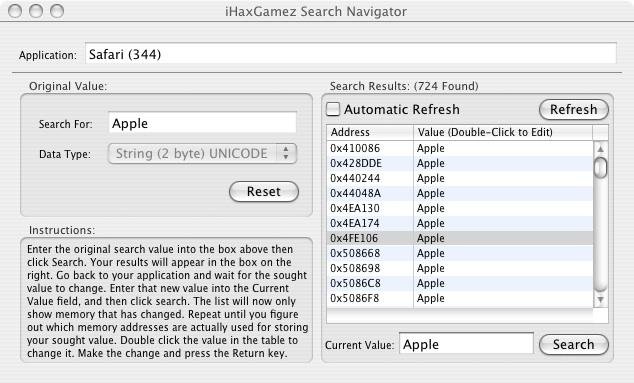Click the Value (Double-Click to Edit) column header
The width and height of the screenshot is (634, 383).
click(503, 132)
